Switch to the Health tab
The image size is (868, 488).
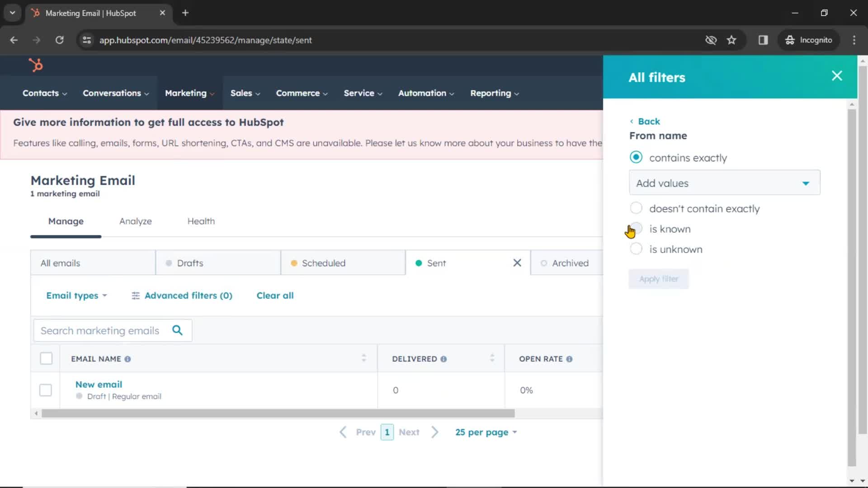pyautogui.click(x=201, y=221)
